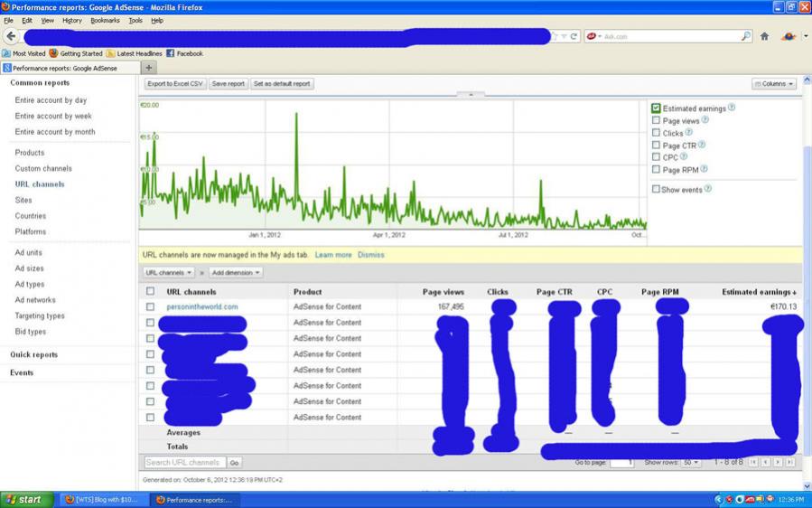Open the Windows Start menu

click(26, 500)
